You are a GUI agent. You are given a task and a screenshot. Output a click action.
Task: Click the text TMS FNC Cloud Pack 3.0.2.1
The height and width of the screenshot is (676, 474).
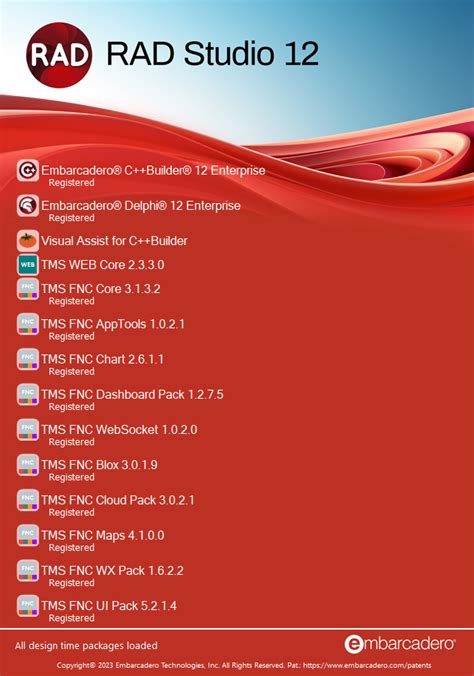click(118, 500)
